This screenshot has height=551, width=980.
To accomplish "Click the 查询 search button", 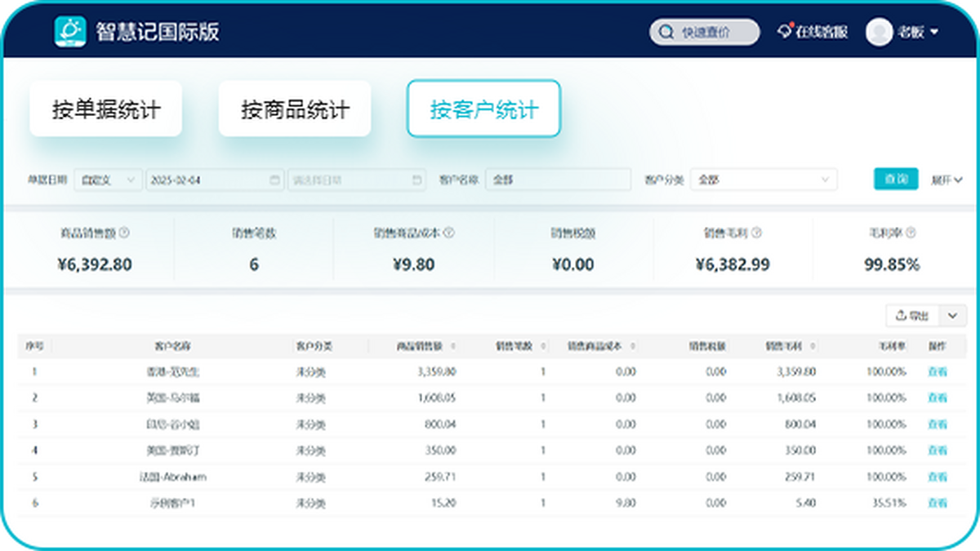I will pyautogui.click(x=896, y=180).
